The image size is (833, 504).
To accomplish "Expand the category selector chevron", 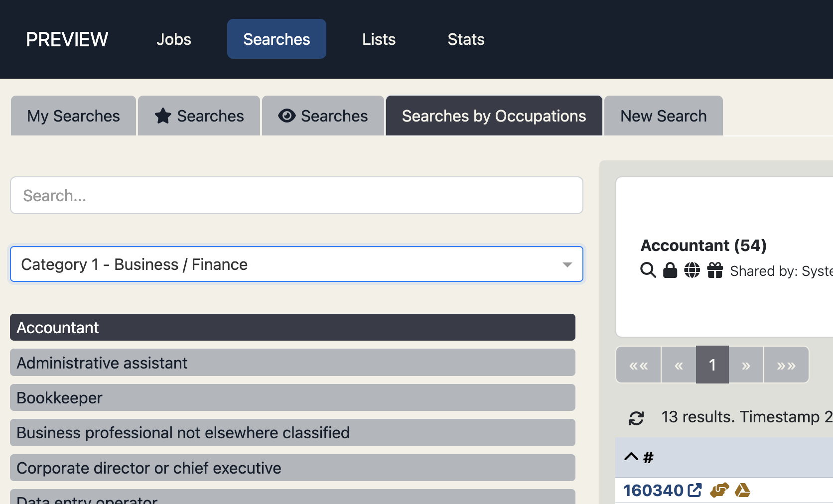I will [567, 264].
